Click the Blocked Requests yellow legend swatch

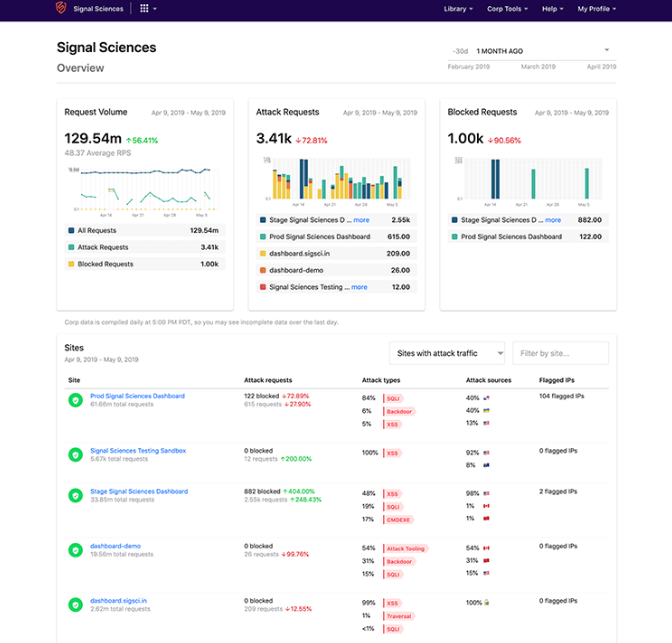(x=71, y=264)
